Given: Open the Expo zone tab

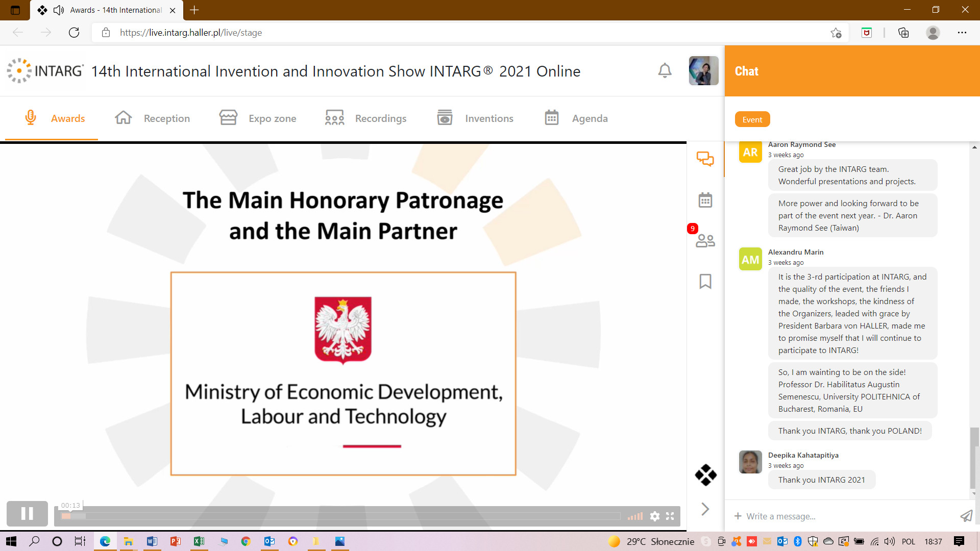Looking at the screenshot, I should click(x=258, y=118).
